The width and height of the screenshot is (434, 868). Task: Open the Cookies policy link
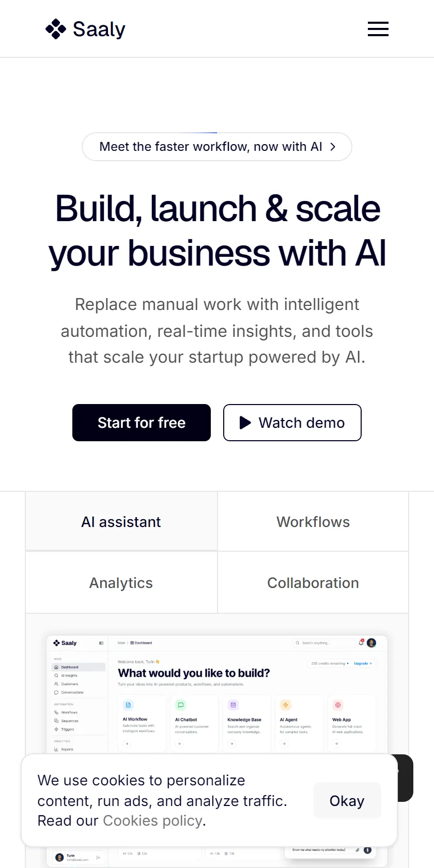click(152, 820)
